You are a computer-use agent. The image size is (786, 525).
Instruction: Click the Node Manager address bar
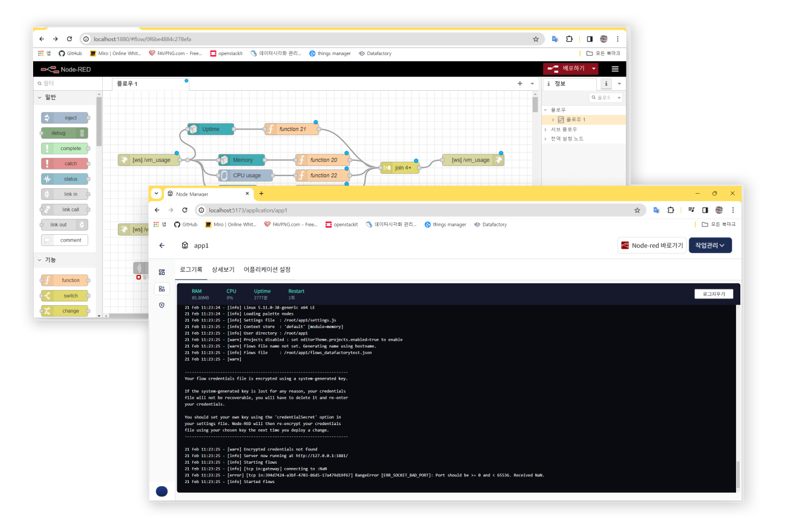click(x=421, y=210)
